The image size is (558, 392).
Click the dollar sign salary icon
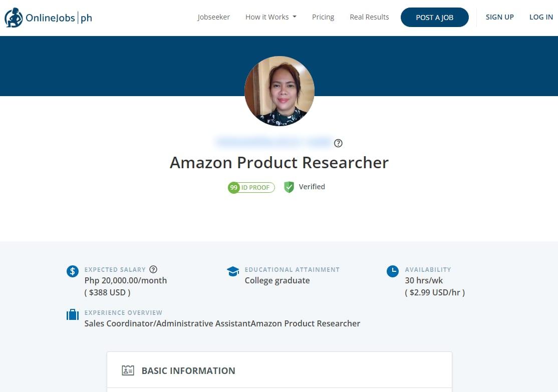point(73,271)
